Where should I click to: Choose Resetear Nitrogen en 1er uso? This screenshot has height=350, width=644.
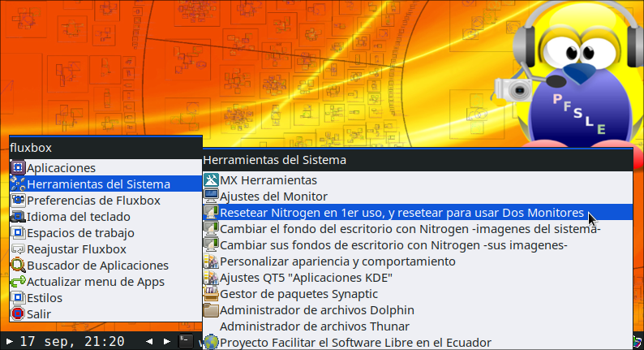tap(418, 213)
